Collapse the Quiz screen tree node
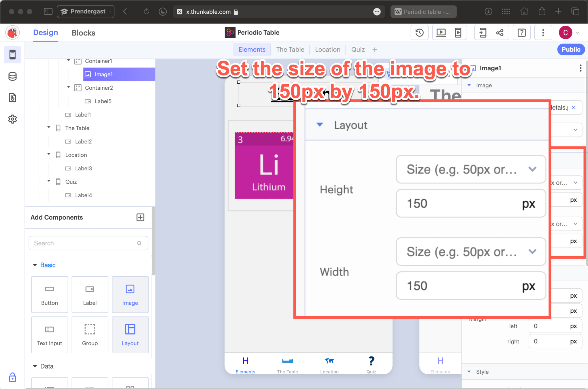 click(49, 181)
